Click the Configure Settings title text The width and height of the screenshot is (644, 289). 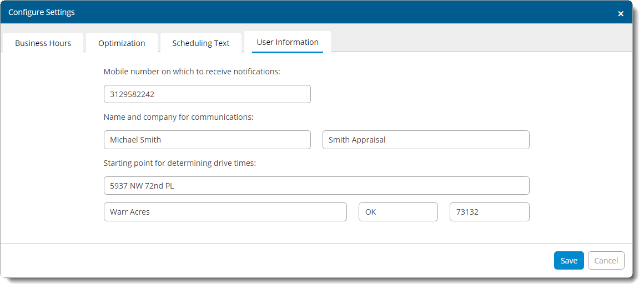(42, 12)
